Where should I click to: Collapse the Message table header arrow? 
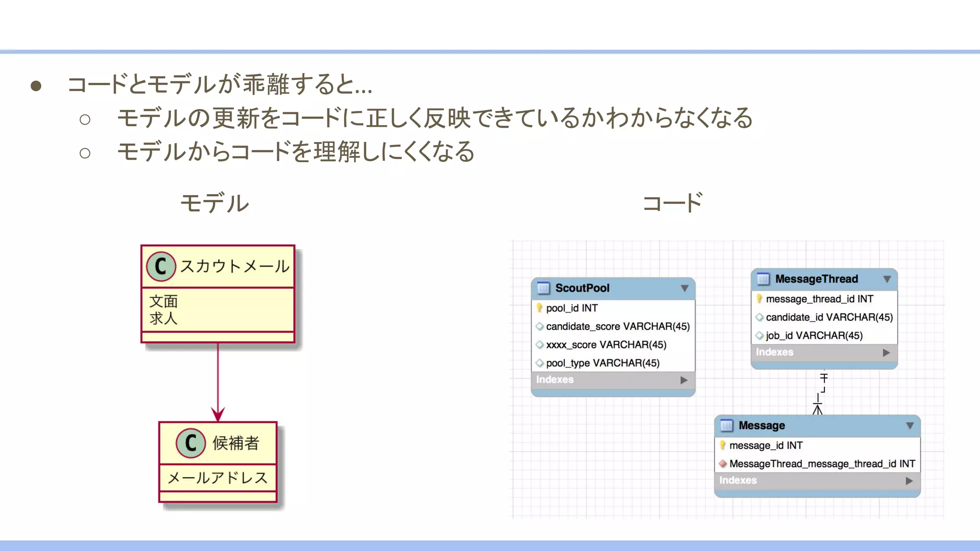tap(910, 425)
